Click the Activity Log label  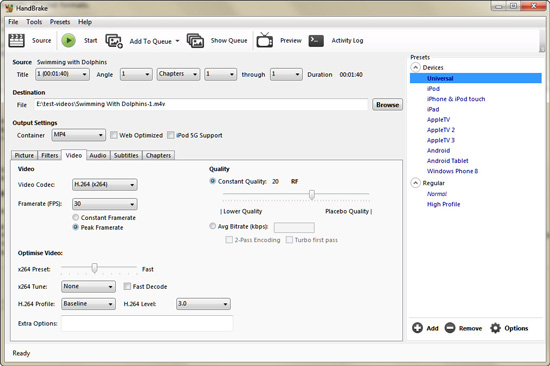coord(347,40)
